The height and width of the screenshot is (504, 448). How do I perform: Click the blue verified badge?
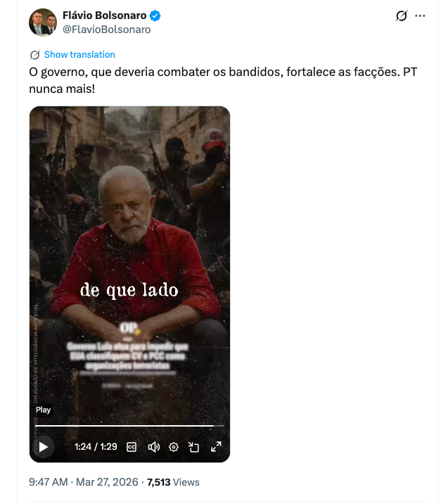155,15
